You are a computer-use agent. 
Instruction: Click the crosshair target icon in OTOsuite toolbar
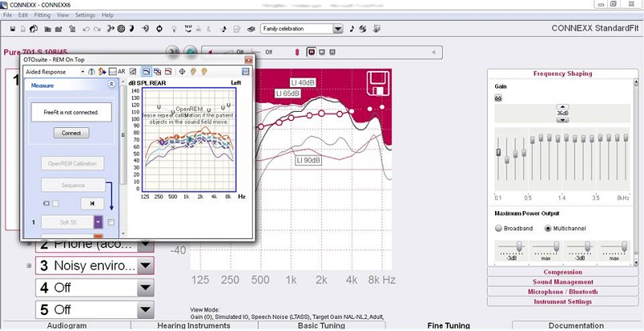(x=183, y=72)
